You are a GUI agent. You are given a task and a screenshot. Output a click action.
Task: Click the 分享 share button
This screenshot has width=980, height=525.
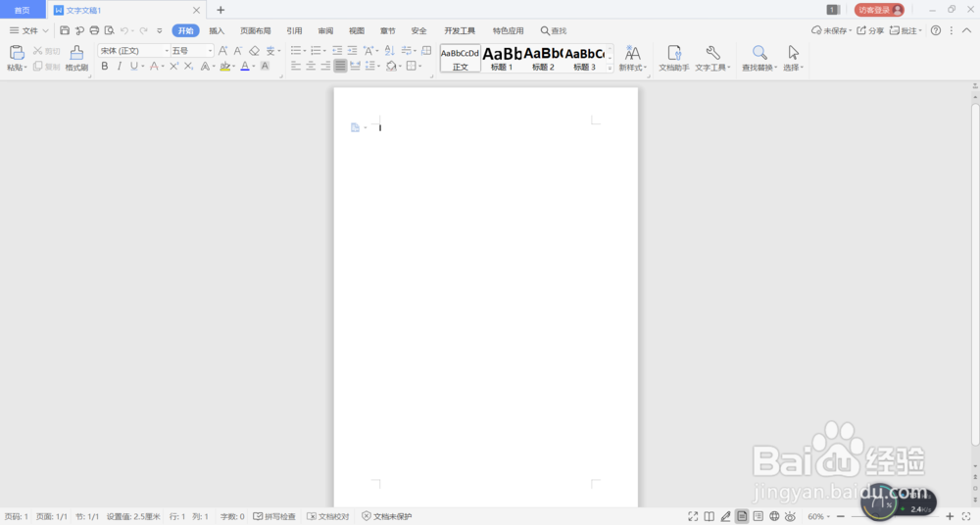(x=870, y=30)
